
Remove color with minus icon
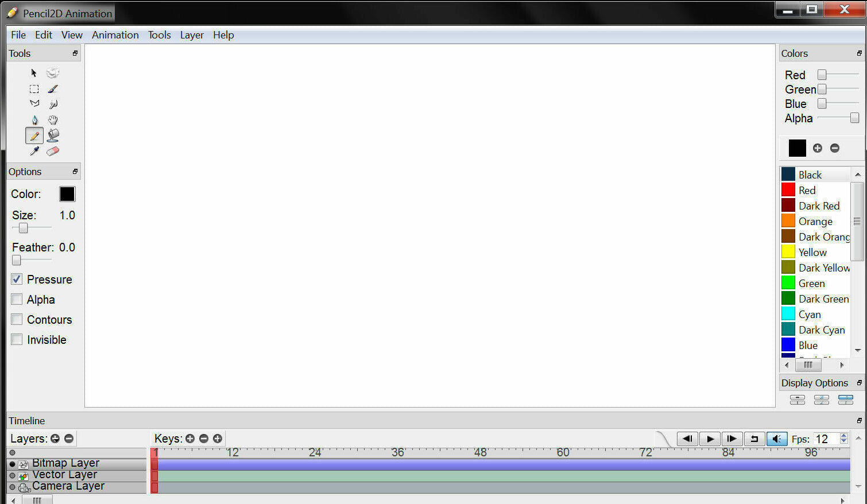tap(835, 148)
